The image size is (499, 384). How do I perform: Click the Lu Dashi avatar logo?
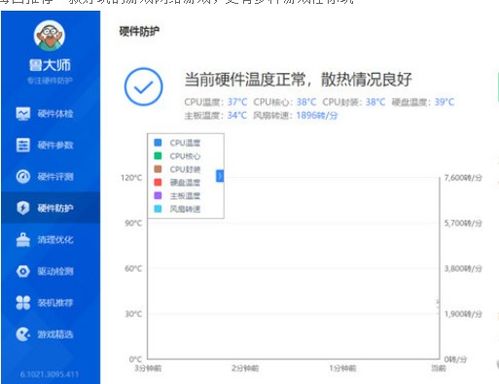(x=49, y=35)
